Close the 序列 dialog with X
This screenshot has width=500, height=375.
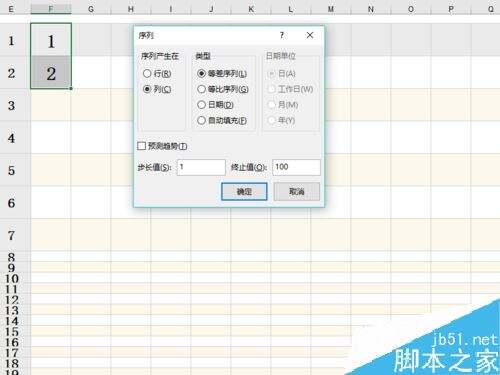click(x=310, y=35)
